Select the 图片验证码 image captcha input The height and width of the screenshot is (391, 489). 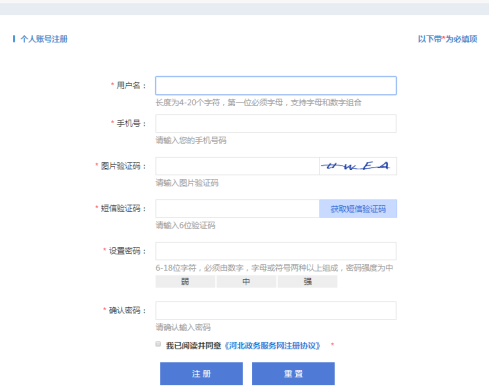[237, 166]
